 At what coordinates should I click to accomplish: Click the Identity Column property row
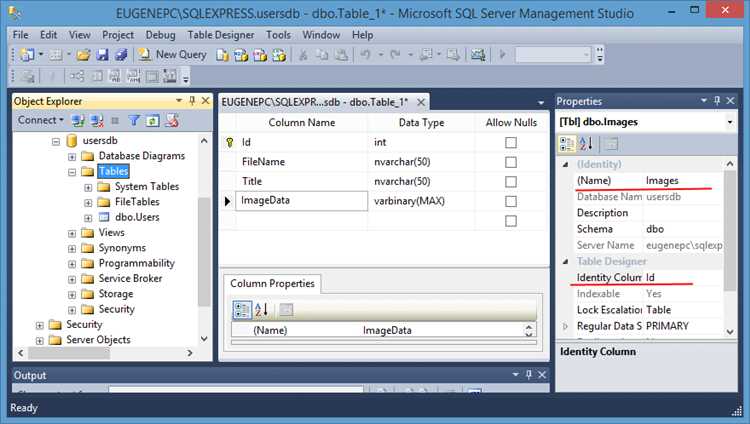648,278
